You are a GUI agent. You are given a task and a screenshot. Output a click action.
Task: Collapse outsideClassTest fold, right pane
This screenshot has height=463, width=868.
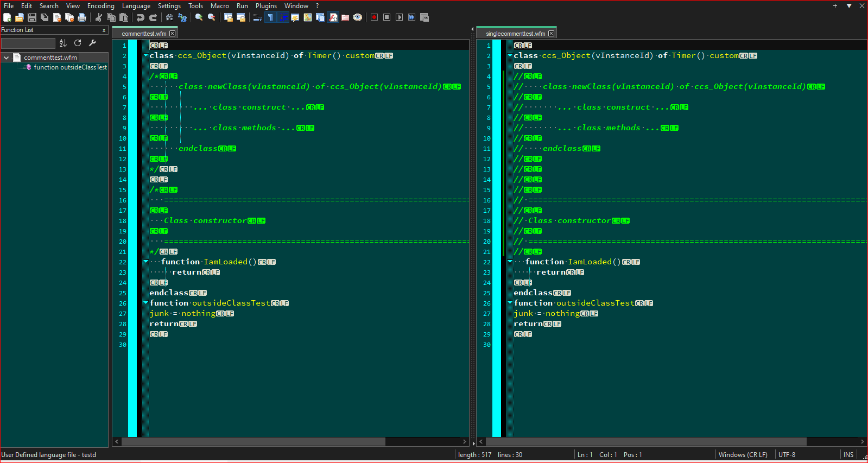[510, 303]
